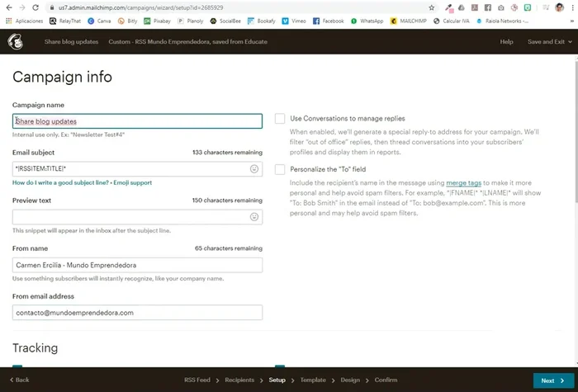Screen dimensions: 578x392
Task: Open the Bitly bookmark
Action: 127,21
